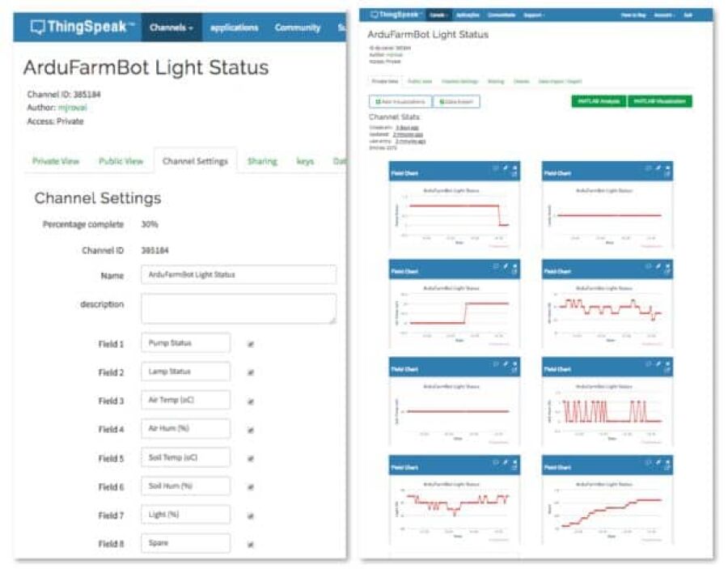Toggle the Field 1 Pump Status checkbox
This screenshot has width=728, height=569.
click(250, 344)
